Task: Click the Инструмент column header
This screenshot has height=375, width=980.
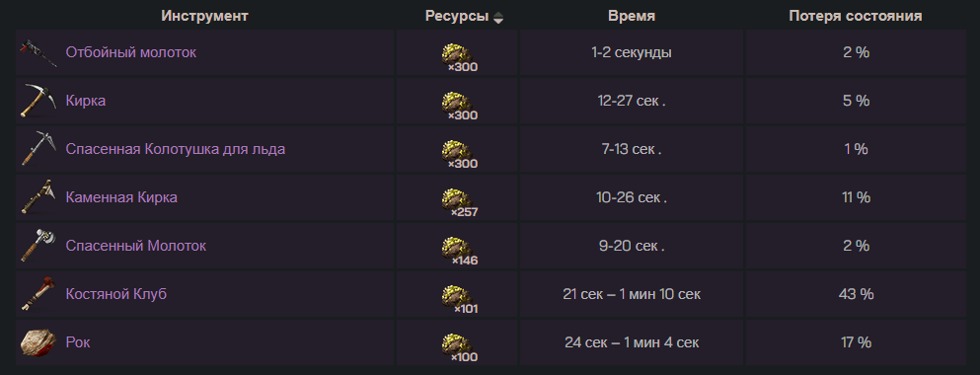Action: (x=205, y=16)
